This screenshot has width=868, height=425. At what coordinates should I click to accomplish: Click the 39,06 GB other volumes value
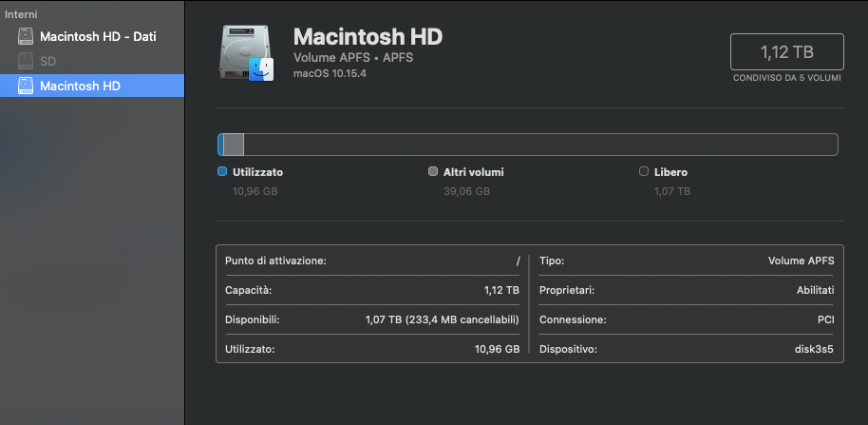click(466, 192)
